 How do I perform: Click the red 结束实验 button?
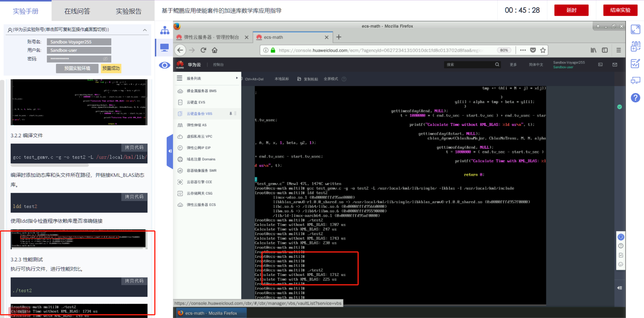pos(620,10)
